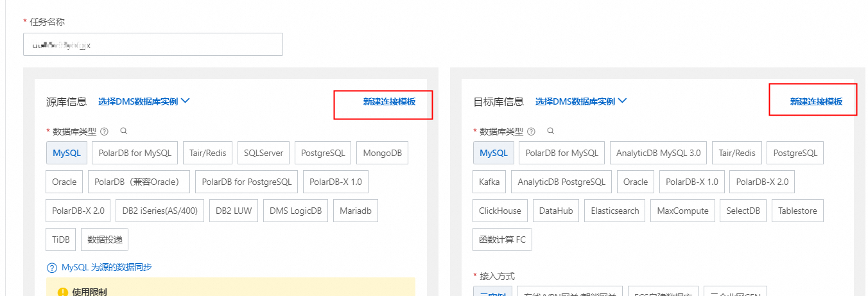Choose AnalyticDB MySQL 3.0 target
This screenshot has width=868, height=296.
[x=659, y=153]
